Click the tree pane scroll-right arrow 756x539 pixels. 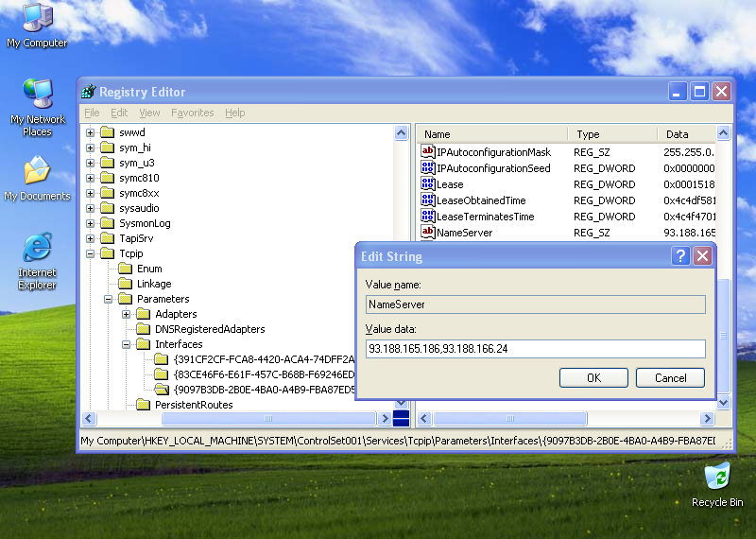click(x=385, y=418)
